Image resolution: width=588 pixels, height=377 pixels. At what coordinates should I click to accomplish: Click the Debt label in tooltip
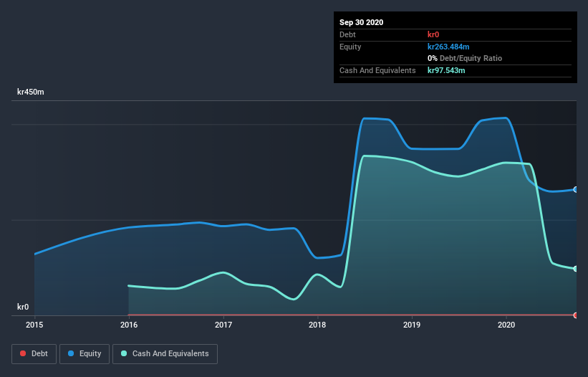pyautogui.click(x=347, y=34)
